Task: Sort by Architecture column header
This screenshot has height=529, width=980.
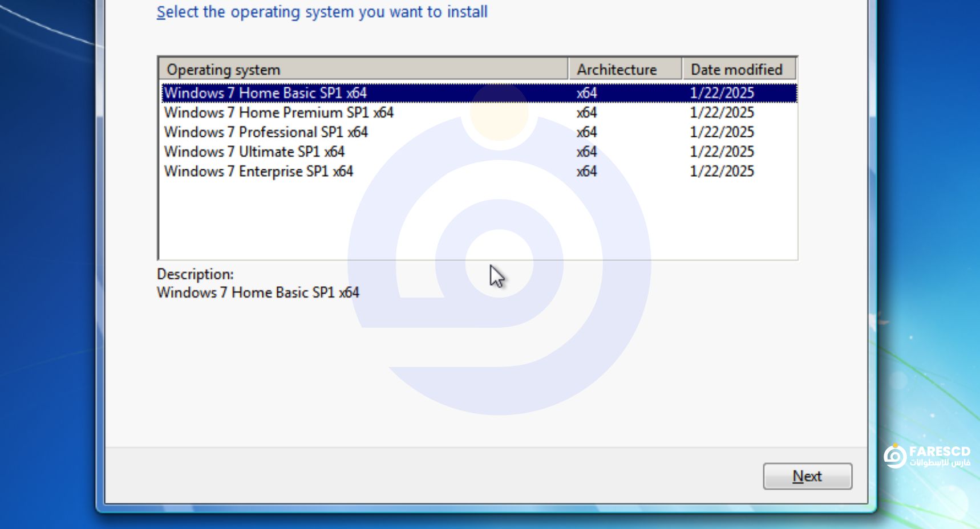Action: (x=625, y=70)
